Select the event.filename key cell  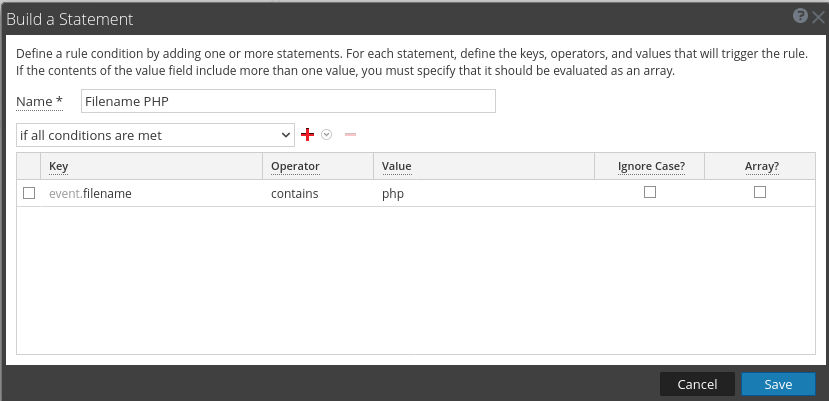[90, 193]
